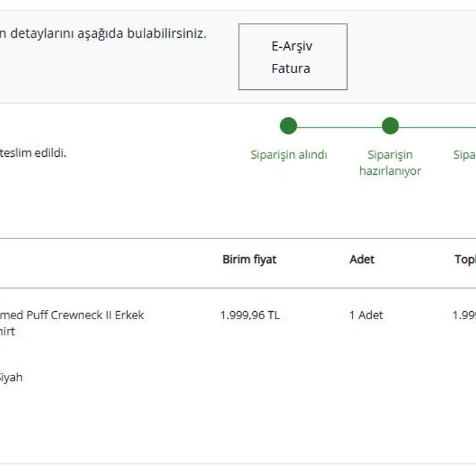Click progress line right of the second dot
Viewport: 476px width, 476px height.
[x=437, y=126]
